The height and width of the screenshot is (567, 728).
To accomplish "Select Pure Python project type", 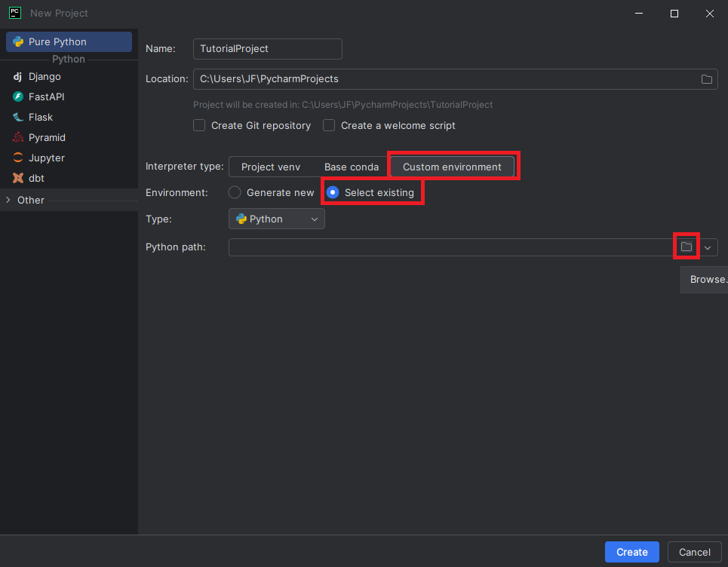I will coord(69,41).
